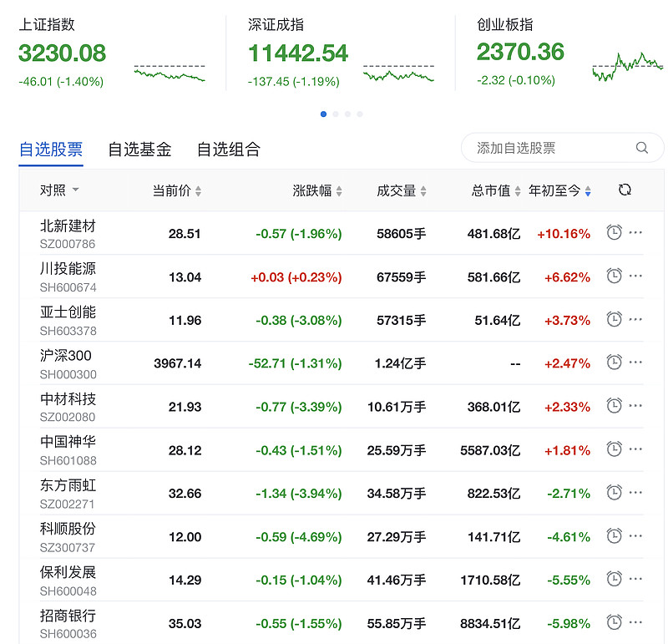The image size is (668, 644).
Task: Click the search magnifier icon
Action: pyautogui.click(x=642, y=148)
